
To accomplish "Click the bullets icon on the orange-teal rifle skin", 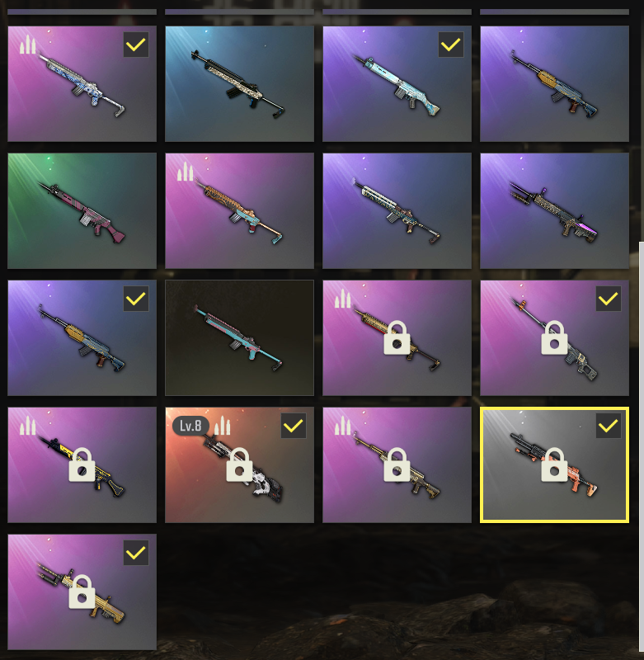I will (x=185, y=172).
